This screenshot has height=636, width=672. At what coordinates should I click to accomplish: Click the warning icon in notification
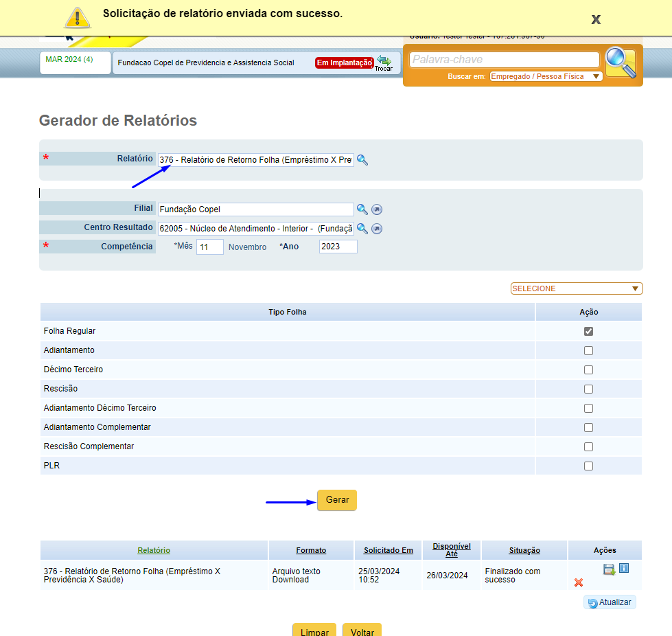click(x=77, y=18)
